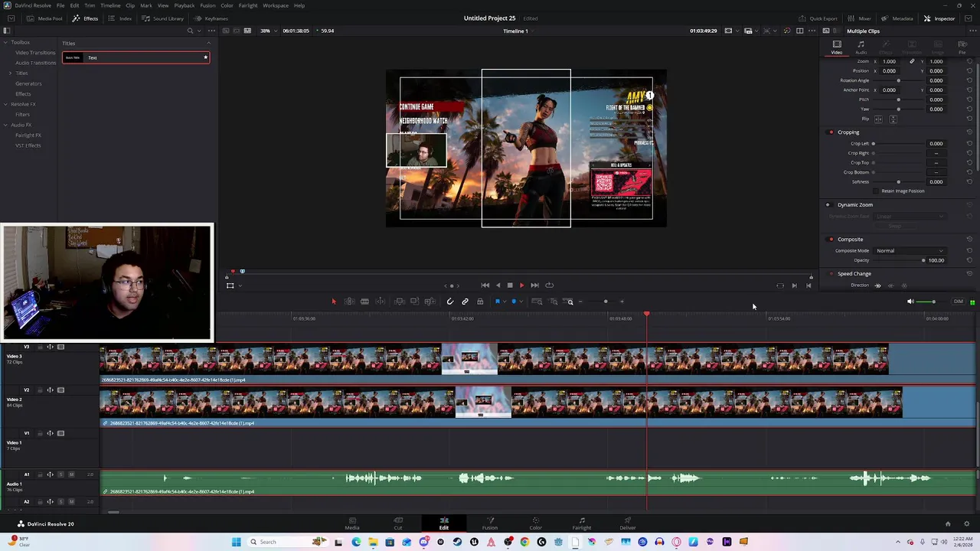Click the timeline custom zoom magnifier icon

570,302
